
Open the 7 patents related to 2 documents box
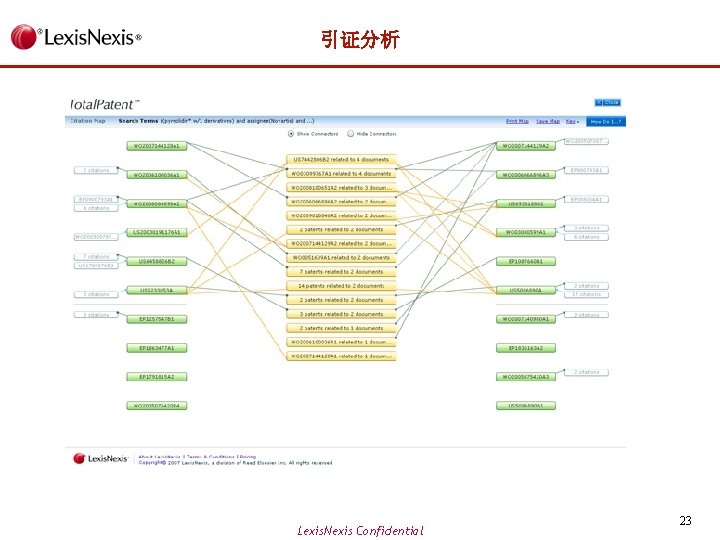coord(341,272)
